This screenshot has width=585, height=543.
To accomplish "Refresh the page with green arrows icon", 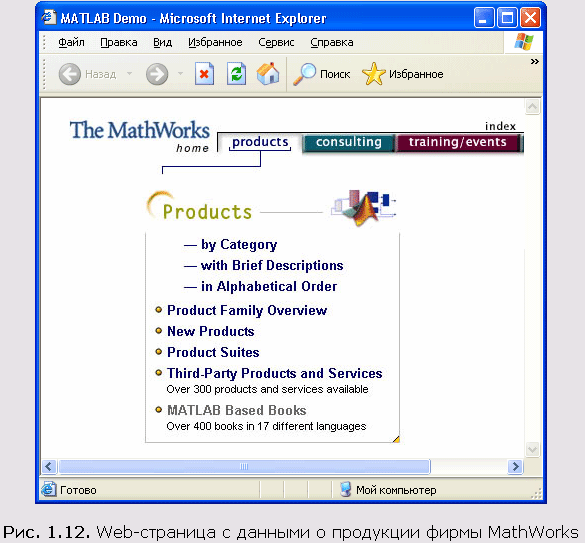I will (x=236, y=74).
